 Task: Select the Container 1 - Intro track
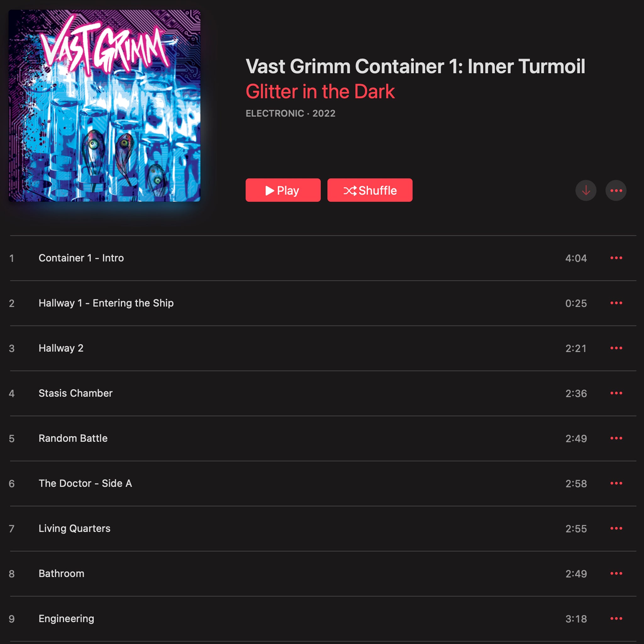[x=323, y=258]
